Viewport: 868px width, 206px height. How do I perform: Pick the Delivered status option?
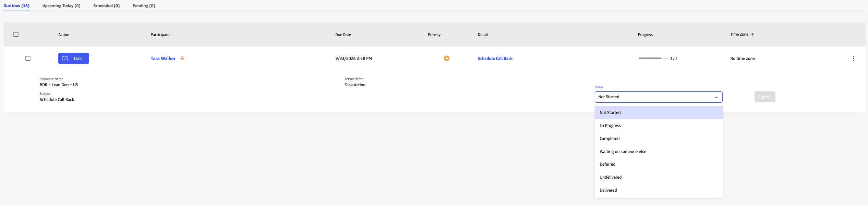coord(659,190)
